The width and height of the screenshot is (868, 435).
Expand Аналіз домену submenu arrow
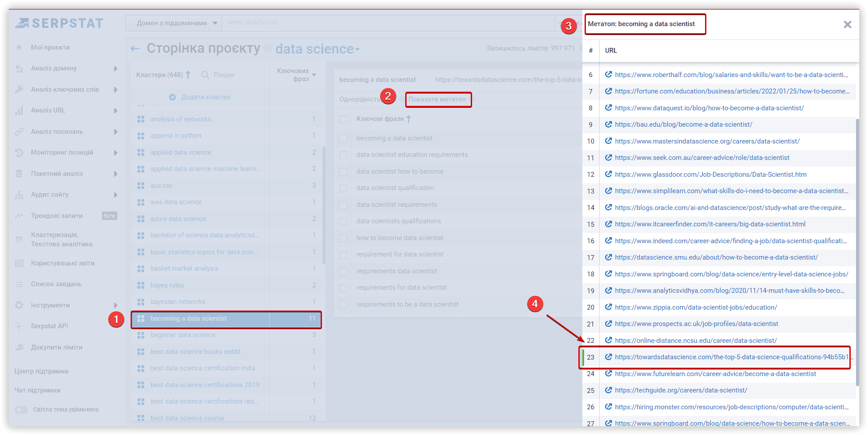116,68
